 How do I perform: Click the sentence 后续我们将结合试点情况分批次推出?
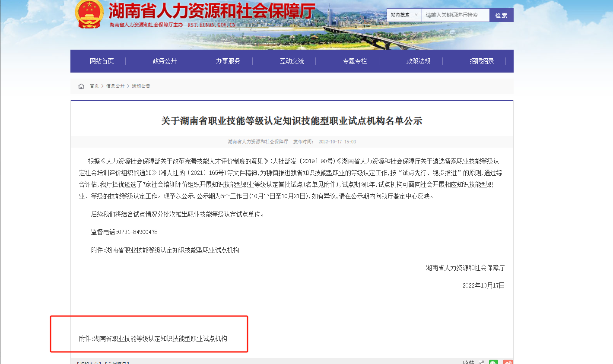click(177, 214)
